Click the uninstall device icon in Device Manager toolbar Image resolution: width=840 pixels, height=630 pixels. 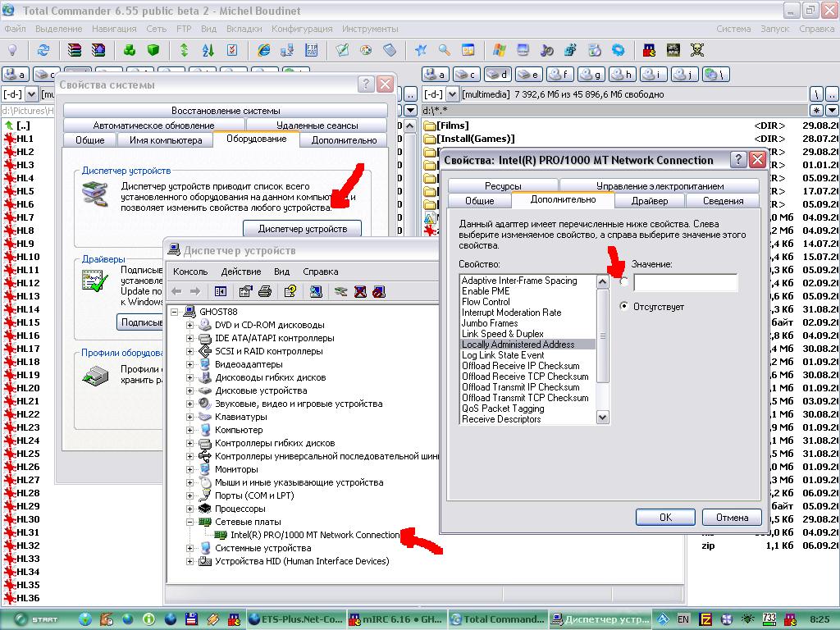[x=360, y=291]
